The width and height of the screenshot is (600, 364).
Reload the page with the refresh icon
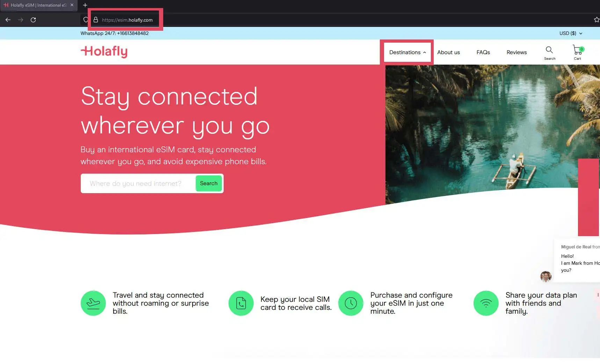pos(33,20)
